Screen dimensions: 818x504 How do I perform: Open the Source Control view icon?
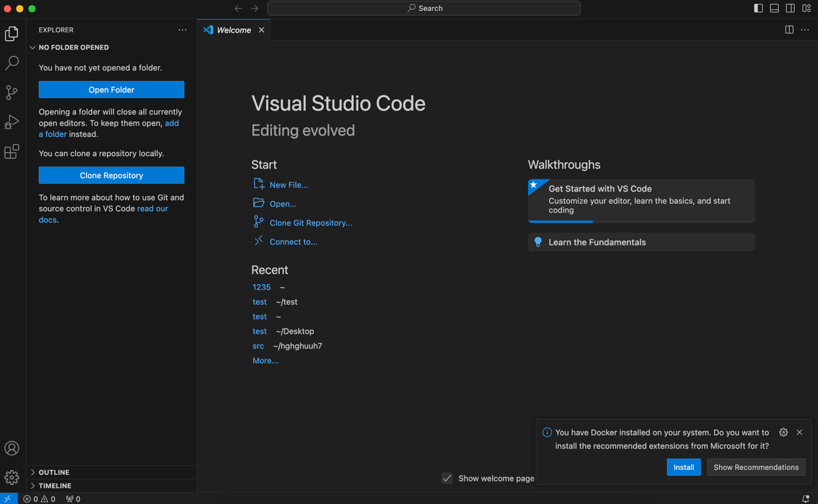(12, 93)
